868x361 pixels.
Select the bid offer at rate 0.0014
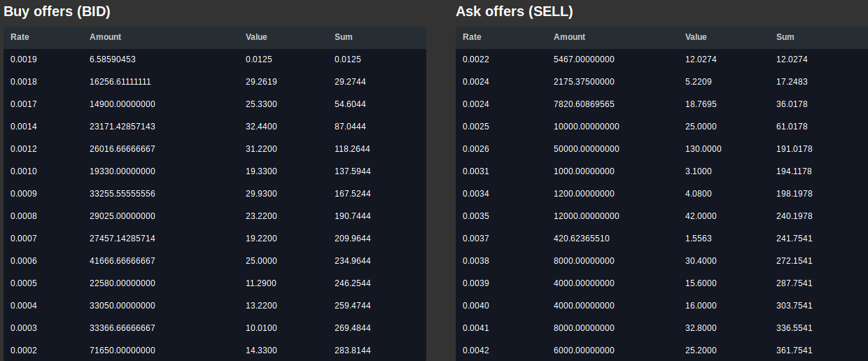(x=215, y=127)
